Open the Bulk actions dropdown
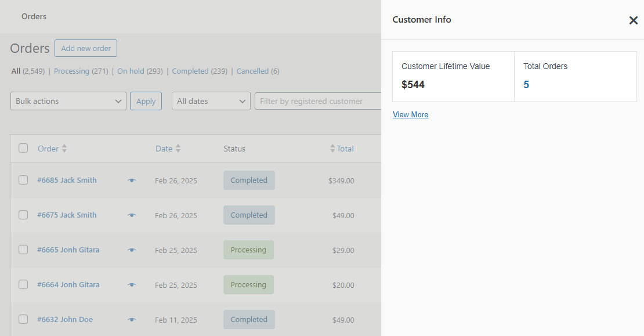This screenshot has height=336, width=644. tap(68, 101)
